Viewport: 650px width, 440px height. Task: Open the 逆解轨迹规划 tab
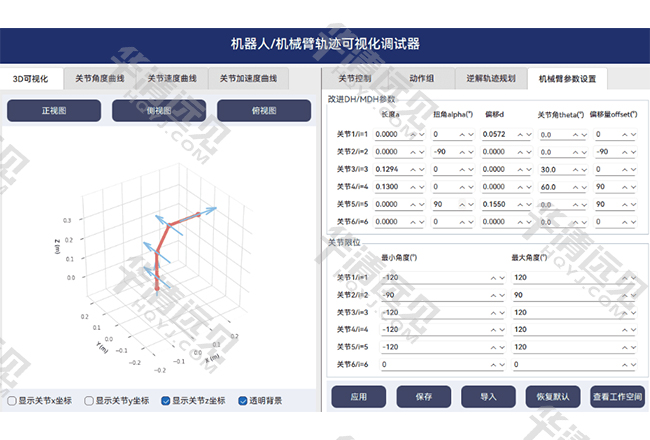490,78
